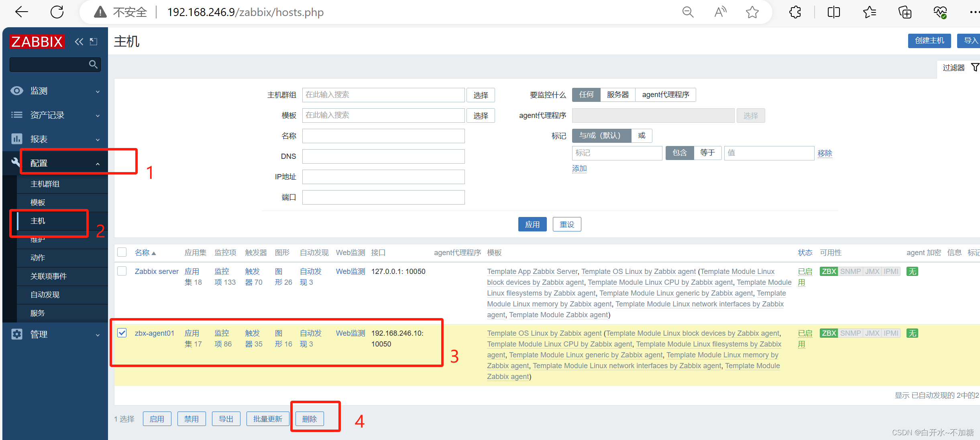Viewport: 980px width, 440px height.
Task: Click the not-secure warning triangle icon
Action: [100, 12]
